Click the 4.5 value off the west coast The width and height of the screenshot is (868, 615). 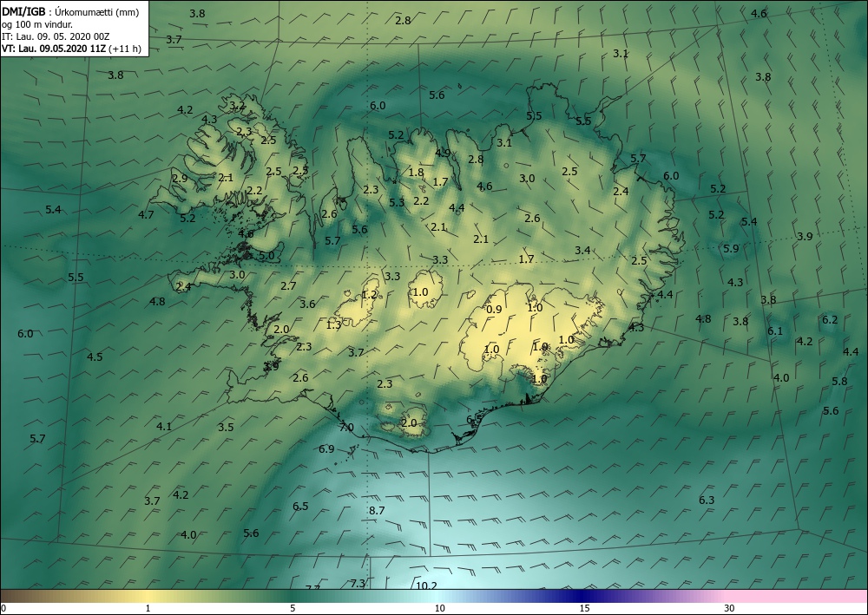point(95,357)
